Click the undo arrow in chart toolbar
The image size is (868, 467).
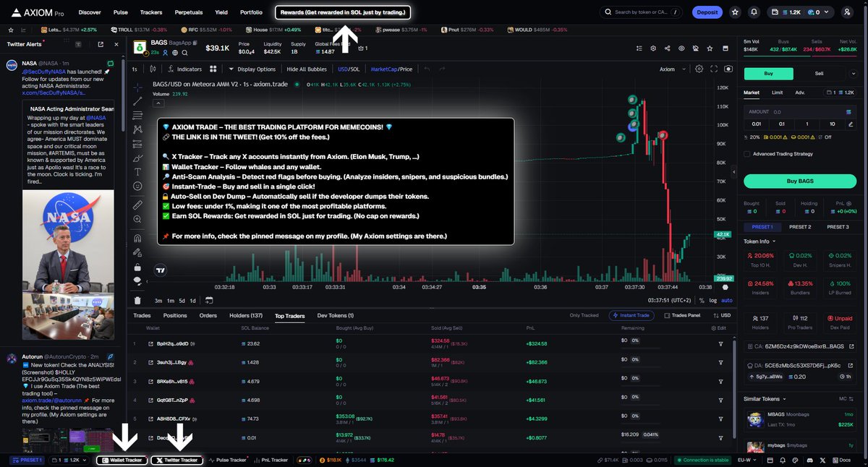[427, 69]
